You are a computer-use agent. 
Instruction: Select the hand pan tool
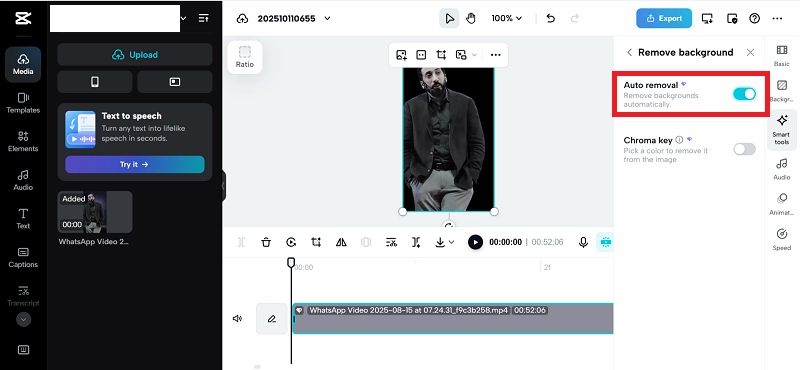(471, 18)
